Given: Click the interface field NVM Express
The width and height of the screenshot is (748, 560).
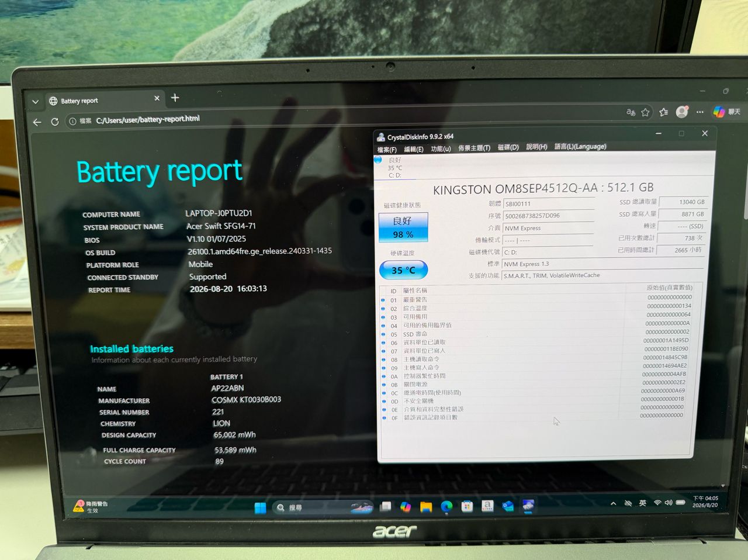Looking at the screenshot, I should click(549, 228).
